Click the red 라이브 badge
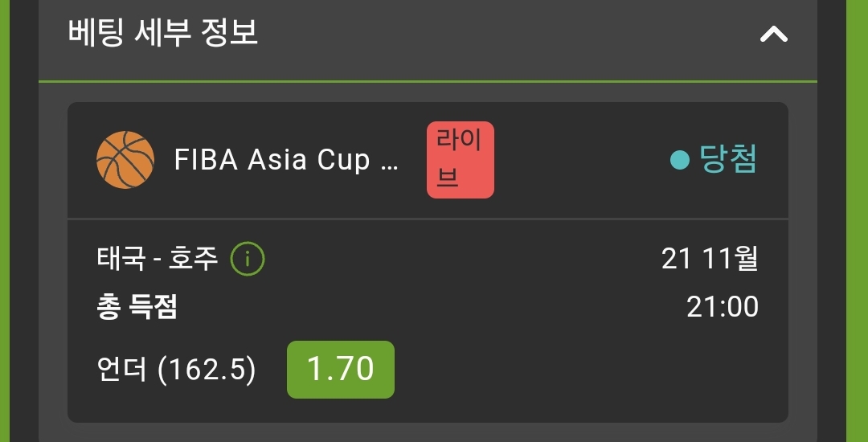 click(x=460, y=160)
